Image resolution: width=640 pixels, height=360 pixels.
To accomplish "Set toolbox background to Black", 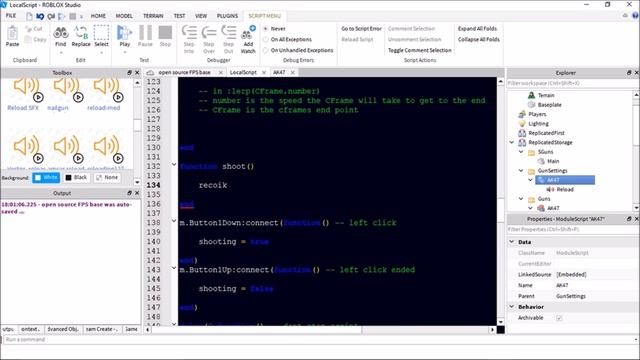I will point(76,178).
